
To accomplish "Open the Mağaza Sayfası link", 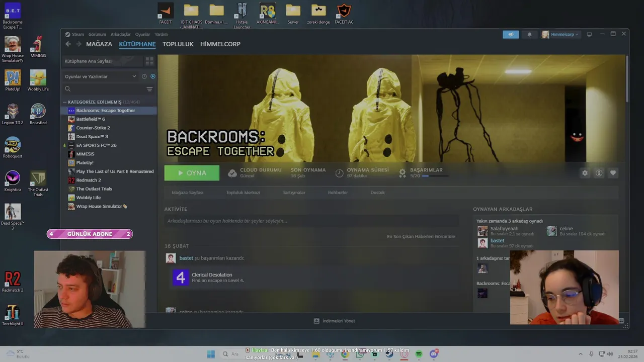I will point(188,193).
